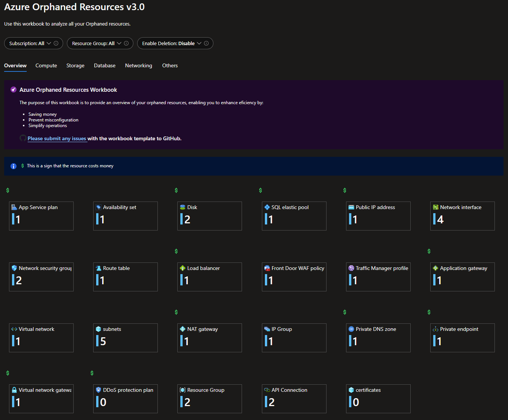The image size is (508, 420).
Task: Select the App Service plan tile icon
Action: pos(14,207)
